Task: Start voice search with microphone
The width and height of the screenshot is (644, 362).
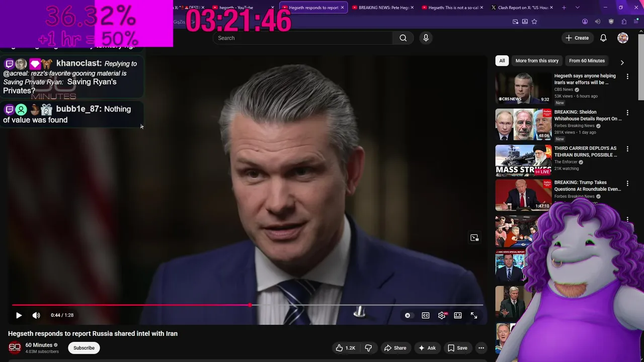Action: click(426, 38)
